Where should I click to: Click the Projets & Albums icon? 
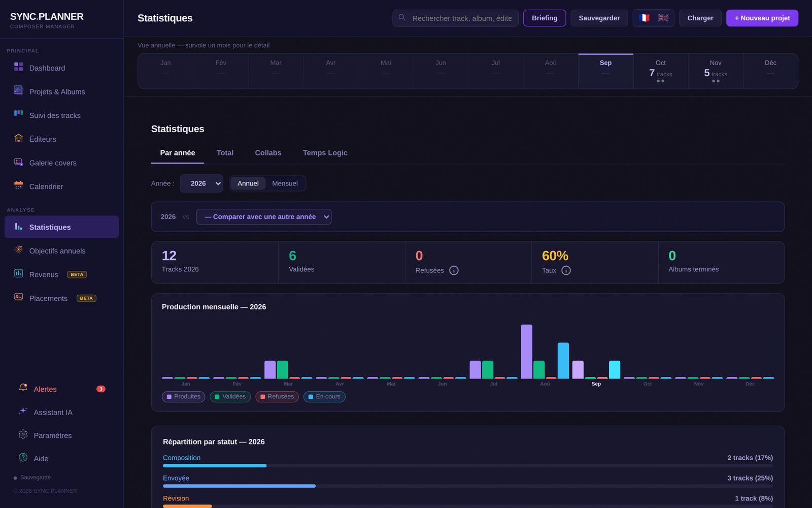click(x=18, y=90)
